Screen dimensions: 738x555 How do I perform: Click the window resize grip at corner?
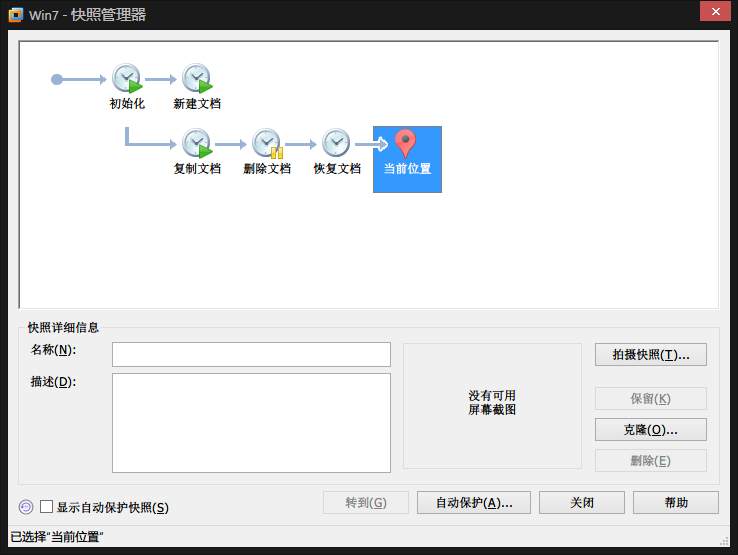tap(724, 541)
